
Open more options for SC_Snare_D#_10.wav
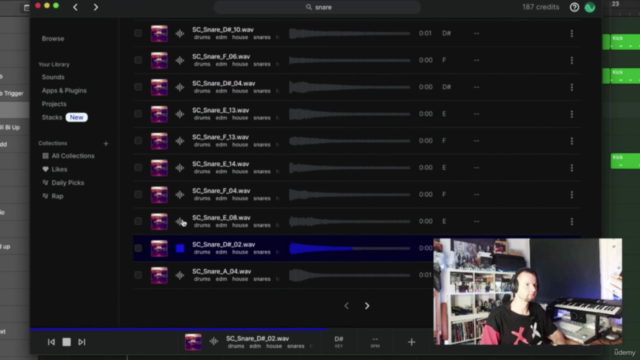click(571, 33)
